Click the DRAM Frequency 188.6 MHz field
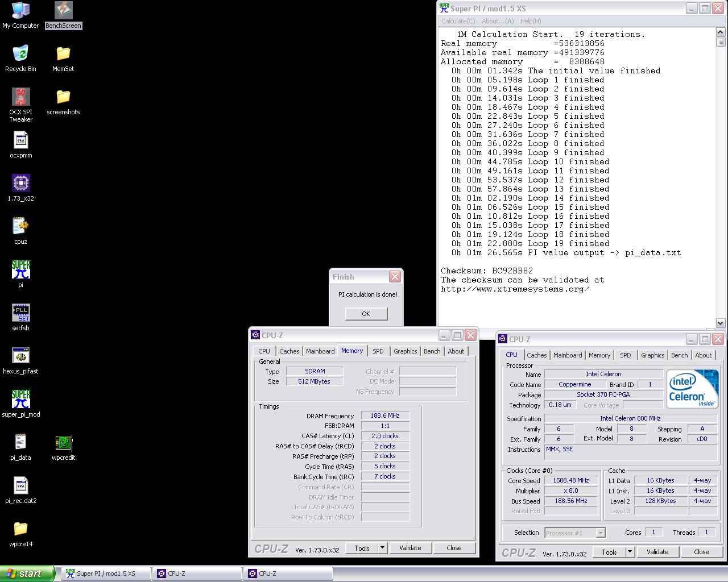The width and height of the screenshot is (728, 582). point(385,415)
